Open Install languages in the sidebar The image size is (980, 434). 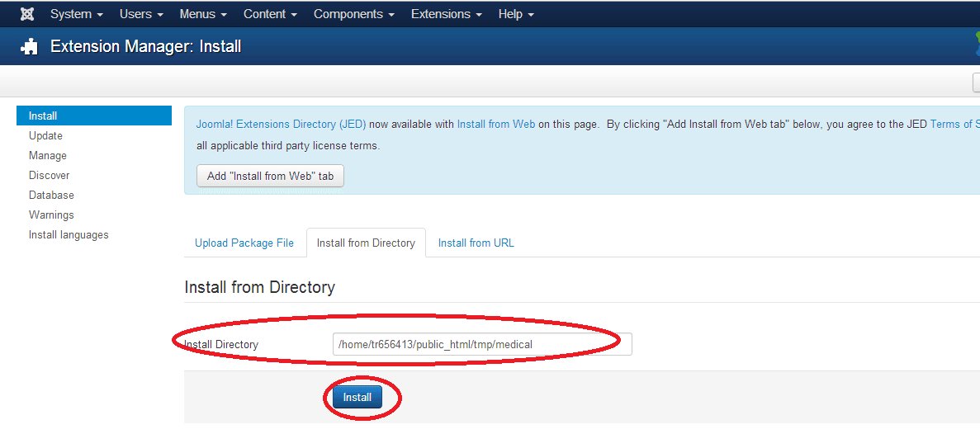[69, 235]
